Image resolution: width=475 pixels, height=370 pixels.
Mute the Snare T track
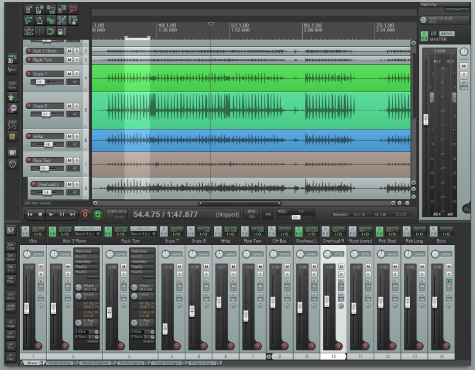[69, 74]
